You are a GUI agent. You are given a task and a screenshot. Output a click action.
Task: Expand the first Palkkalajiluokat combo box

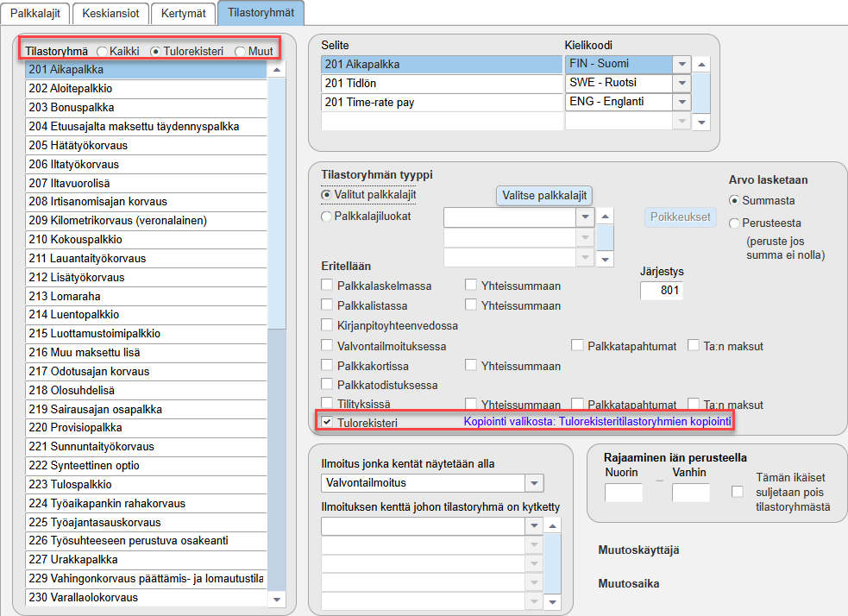coord(585,217)
